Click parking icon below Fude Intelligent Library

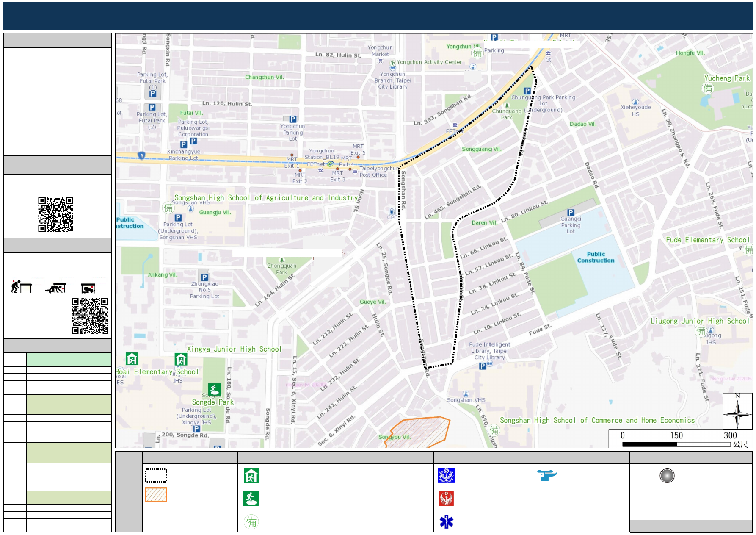pos(482,366)
